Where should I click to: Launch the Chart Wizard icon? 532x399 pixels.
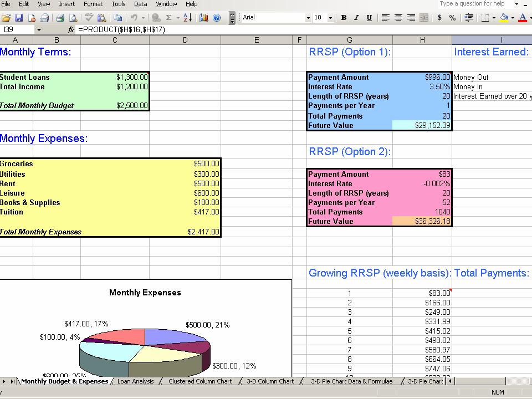click(204, 18)
